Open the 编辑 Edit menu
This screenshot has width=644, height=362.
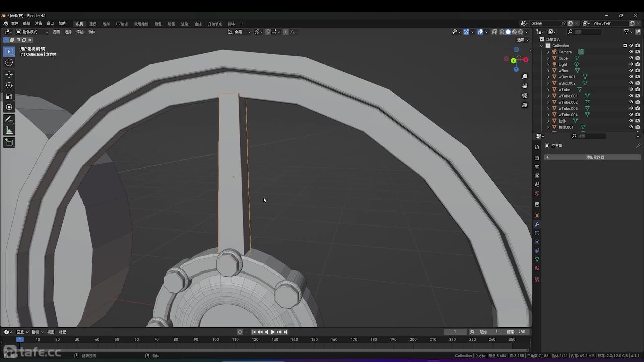pyautogui.click(x=26, y=23)
